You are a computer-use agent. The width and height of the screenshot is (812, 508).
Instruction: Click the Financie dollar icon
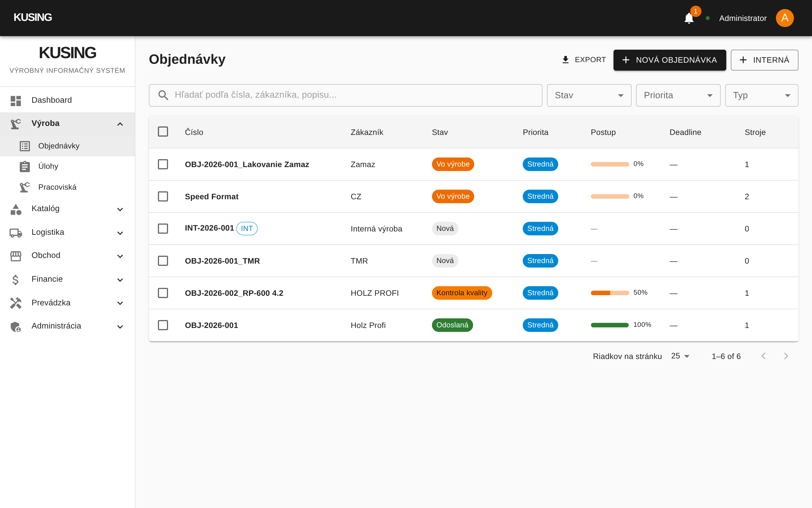click(16, 279)
